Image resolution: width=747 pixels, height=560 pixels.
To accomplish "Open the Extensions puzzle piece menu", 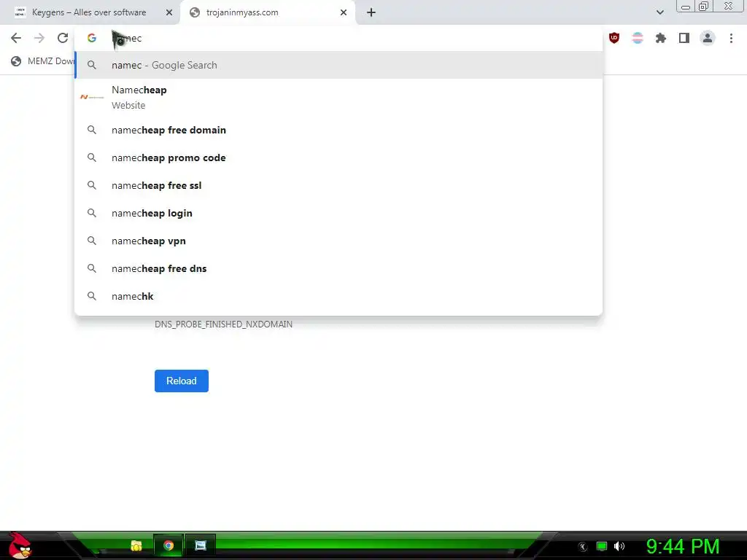I will [661, 38].
